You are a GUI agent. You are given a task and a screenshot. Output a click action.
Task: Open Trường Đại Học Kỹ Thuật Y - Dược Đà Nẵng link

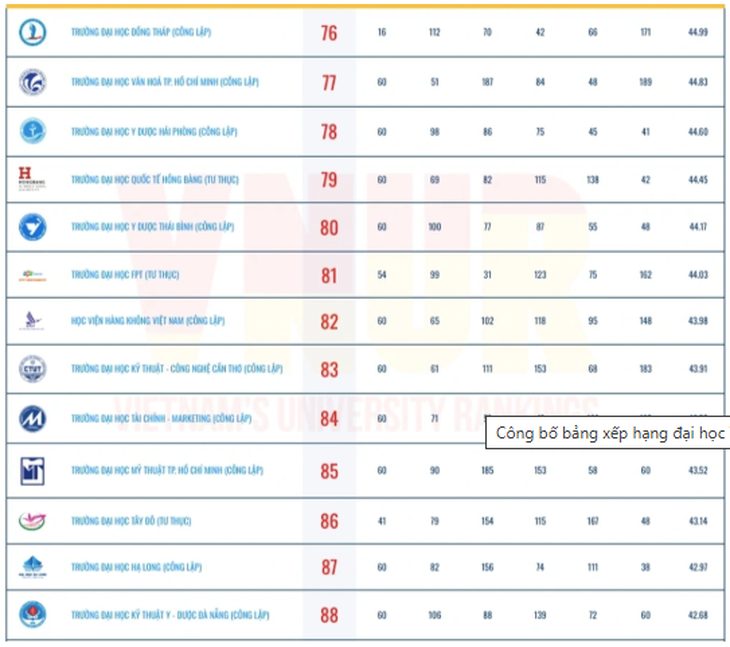point(170,615)
